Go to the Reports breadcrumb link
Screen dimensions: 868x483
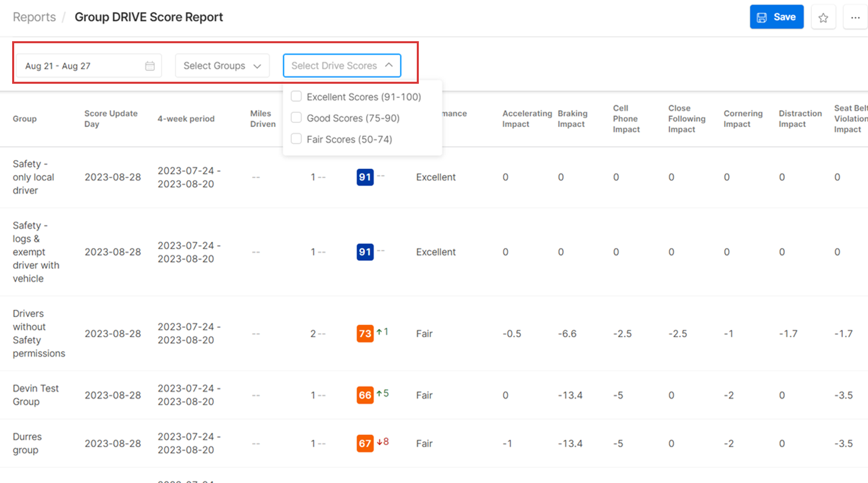point(34,18)
